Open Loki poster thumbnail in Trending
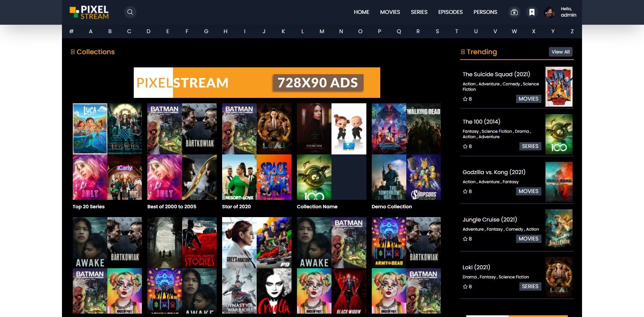The image size is (644, 317). [x=559, y=277]
